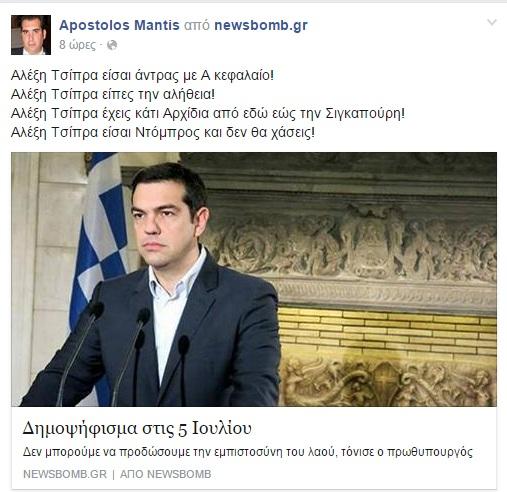Viewport: 507px width, 492px height.
Task: Click the description starting "Δεν μπορούμε να προδώσουμε"
Action: tap(248, 452)
